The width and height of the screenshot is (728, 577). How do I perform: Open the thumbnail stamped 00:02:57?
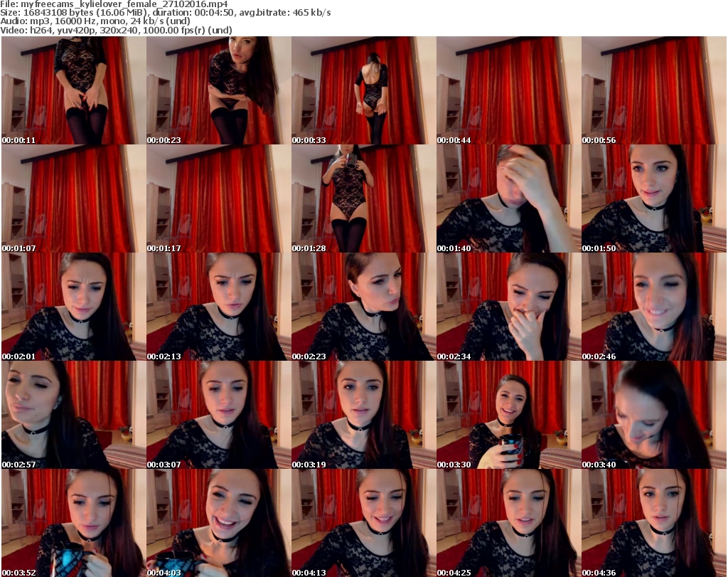[73, 415]
